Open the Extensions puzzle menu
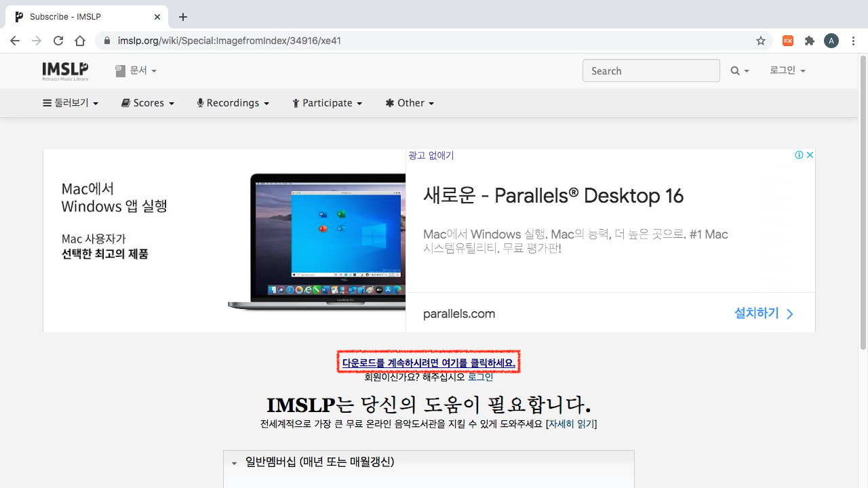The image size is (868, 488). pos(810,41)
